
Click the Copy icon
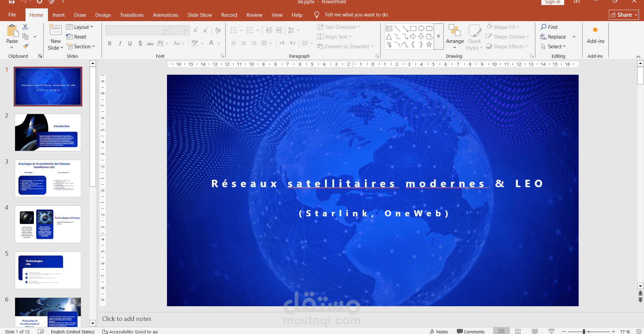coord(25,37)
